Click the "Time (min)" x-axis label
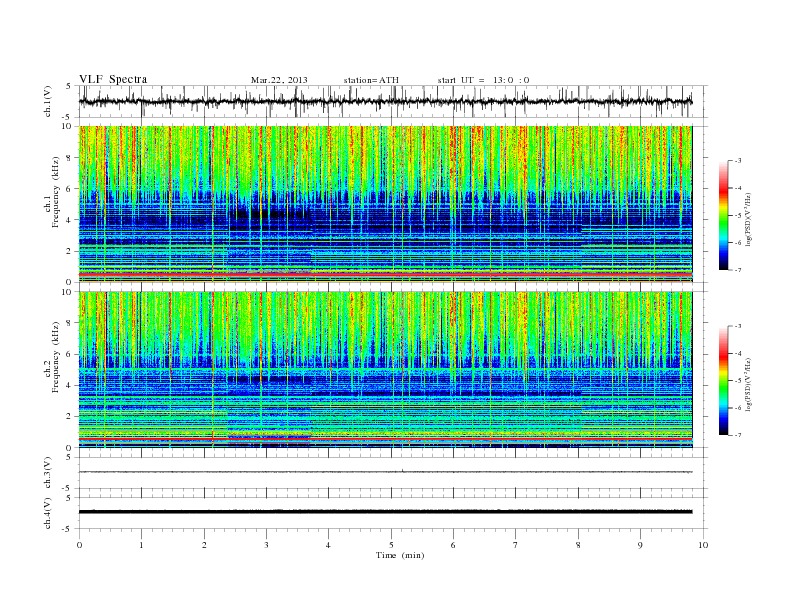Screen dimensions: 792x612 point(400,555)
